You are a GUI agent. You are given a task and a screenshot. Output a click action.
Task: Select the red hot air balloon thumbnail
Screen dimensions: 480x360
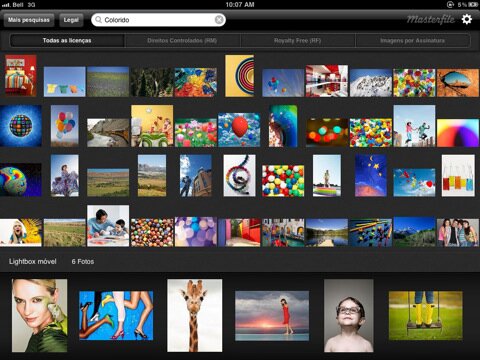[239, 130]
